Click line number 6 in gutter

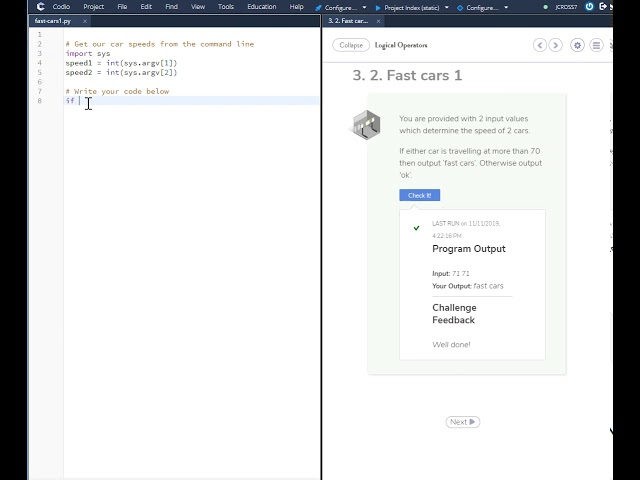point(40,82)
